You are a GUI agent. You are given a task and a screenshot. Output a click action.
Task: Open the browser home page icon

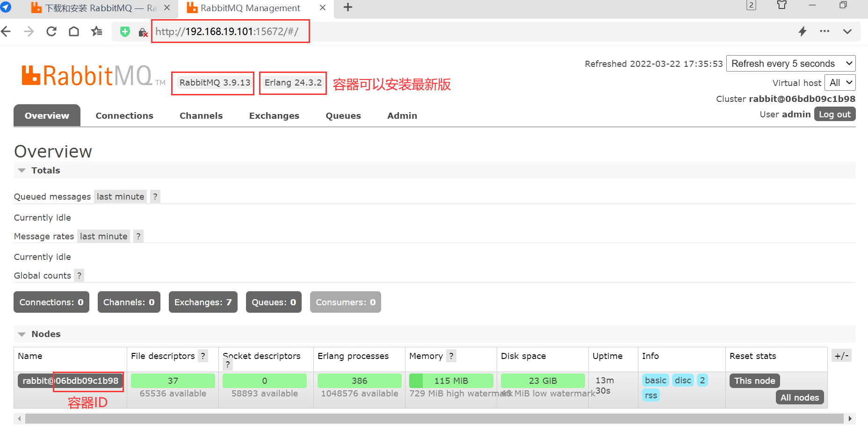pos(74,31)
